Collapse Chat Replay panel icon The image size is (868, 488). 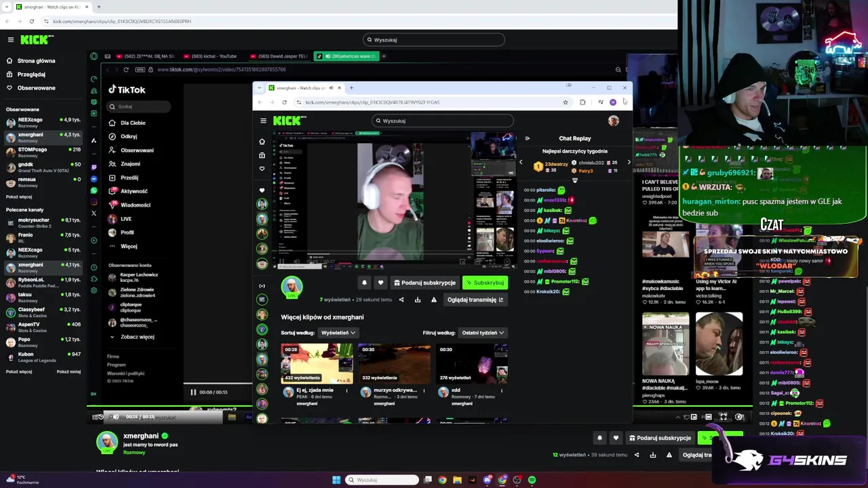(x=527, y=138)
